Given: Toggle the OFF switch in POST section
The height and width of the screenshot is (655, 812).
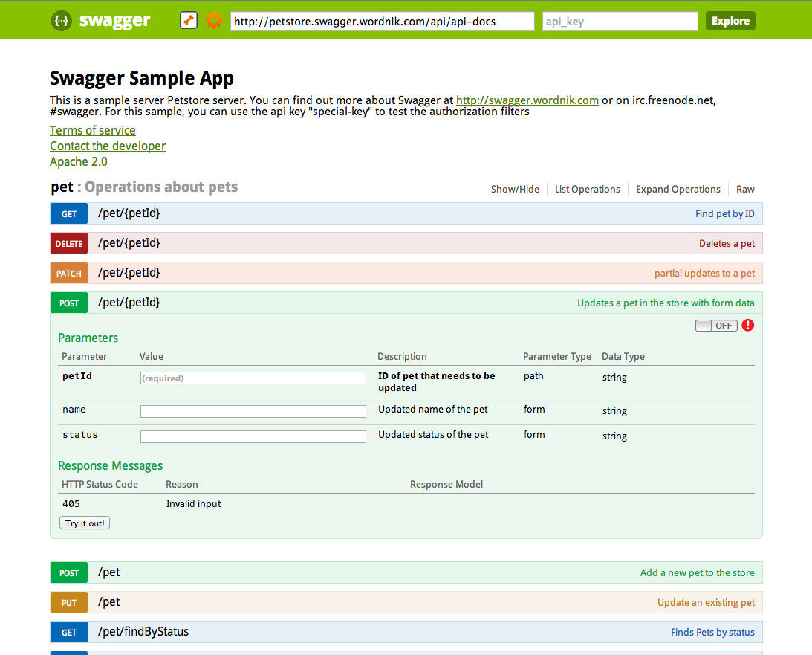Looking at the screenshot, I should 716,326.
